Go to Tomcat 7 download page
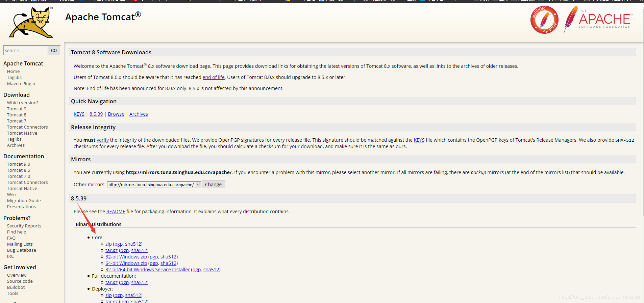 pos(17,121)
